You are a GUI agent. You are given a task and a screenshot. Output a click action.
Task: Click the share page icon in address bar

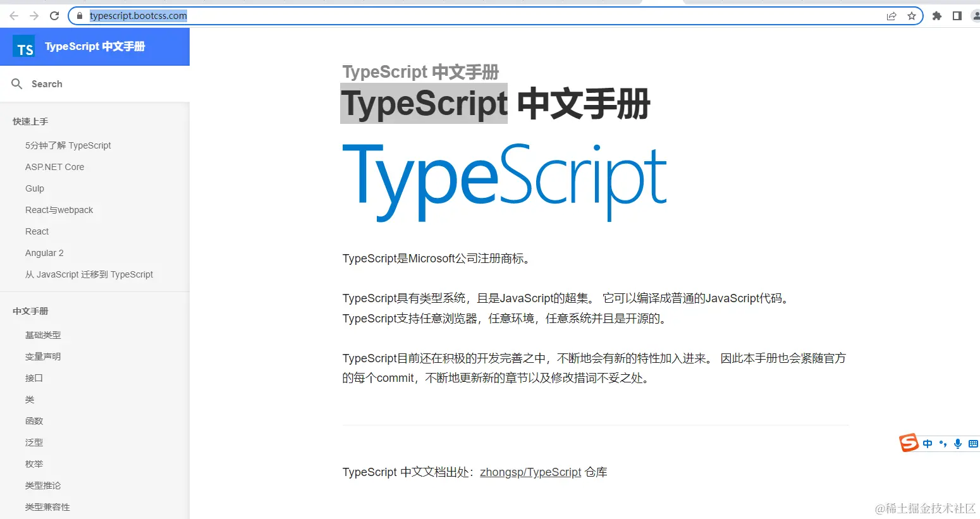coord(891,16)
